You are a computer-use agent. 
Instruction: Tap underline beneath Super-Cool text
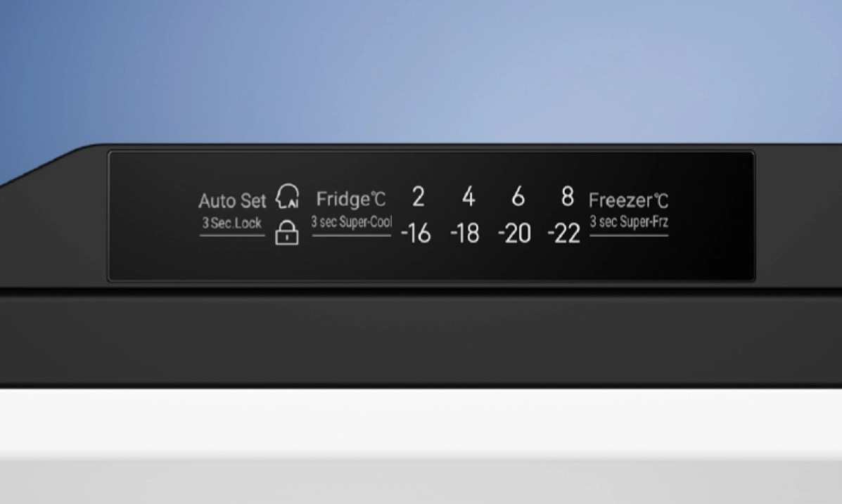tap(352, 235)
